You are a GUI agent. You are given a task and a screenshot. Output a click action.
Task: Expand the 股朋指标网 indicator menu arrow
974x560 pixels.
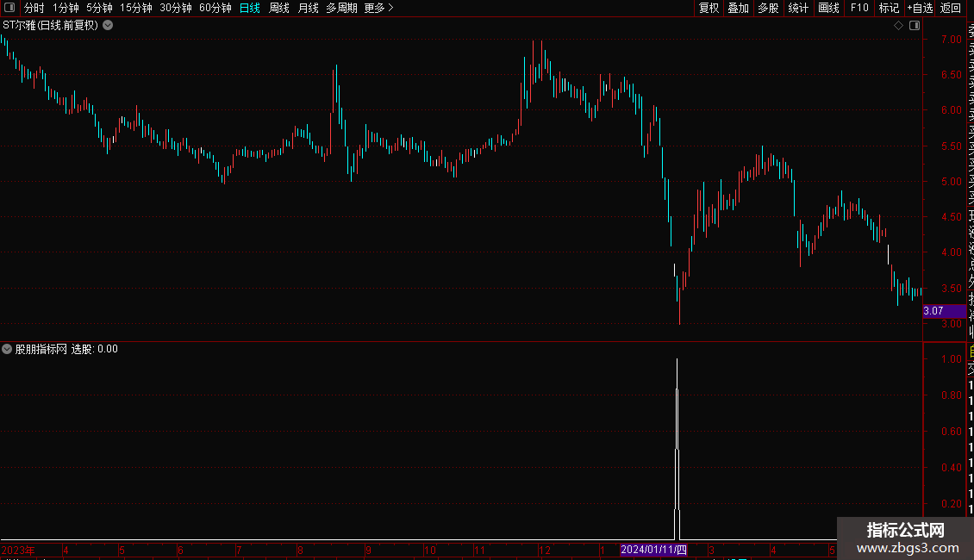[7, 349]
